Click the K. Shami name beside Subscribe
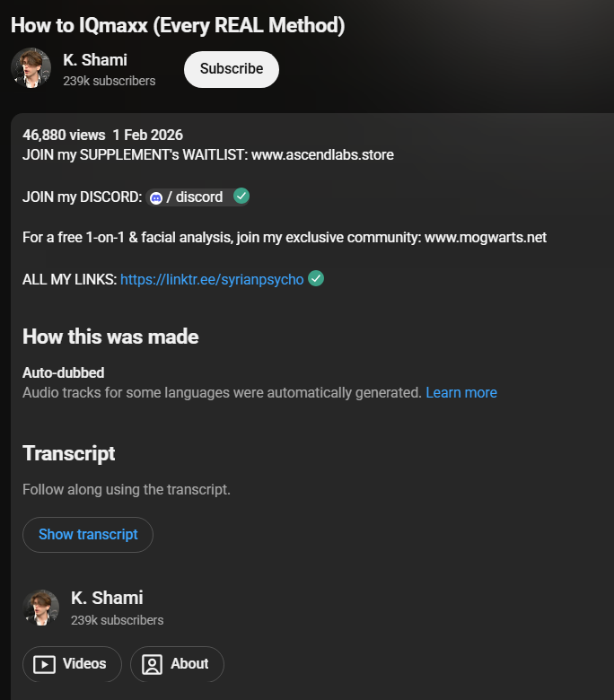The image size is (614, 700). click(95, 60)
